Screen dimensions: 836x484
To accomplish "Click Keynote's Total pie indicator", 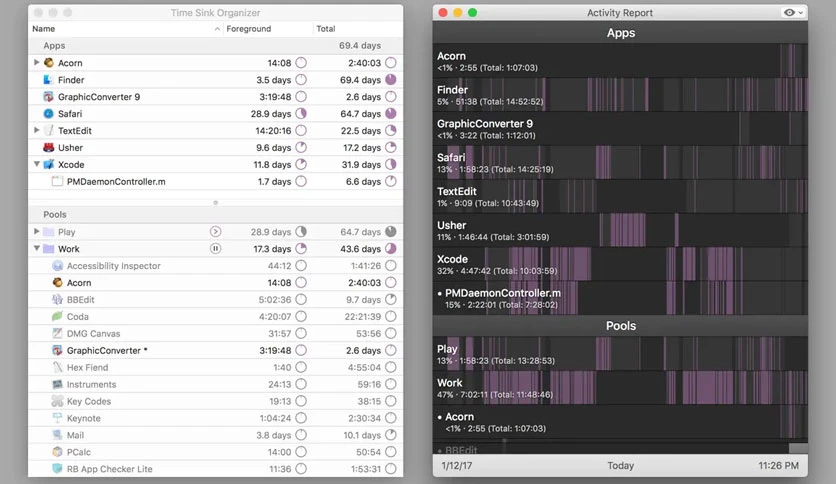I will tap(391, 418).
